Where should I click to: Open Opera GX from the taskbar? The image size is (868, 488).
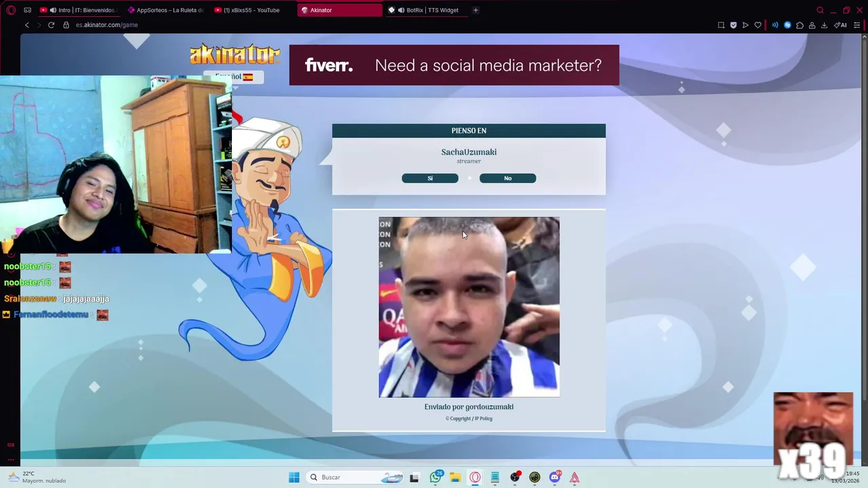(x=475, y=478)
